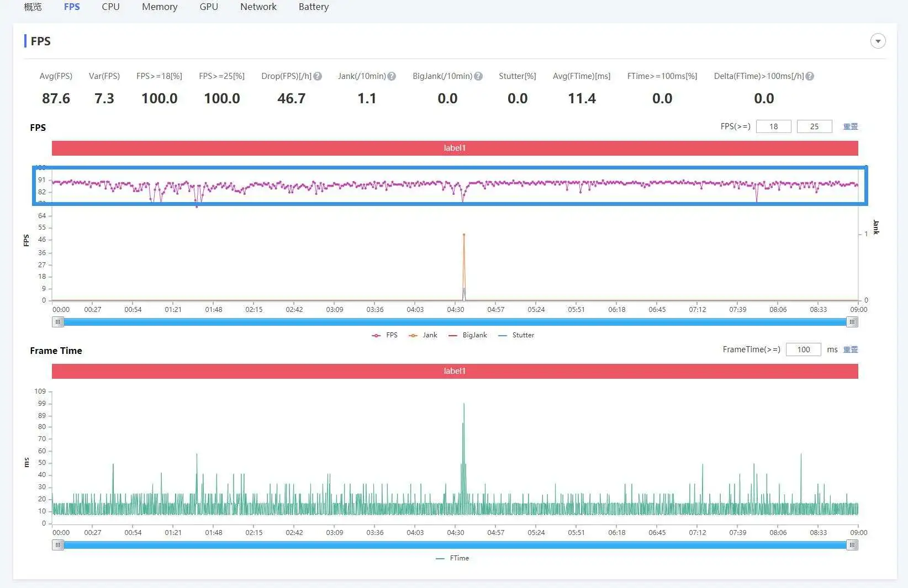
Task: Collapse the FPS panel with round arrow button
Action: click(x=878, y=41)
